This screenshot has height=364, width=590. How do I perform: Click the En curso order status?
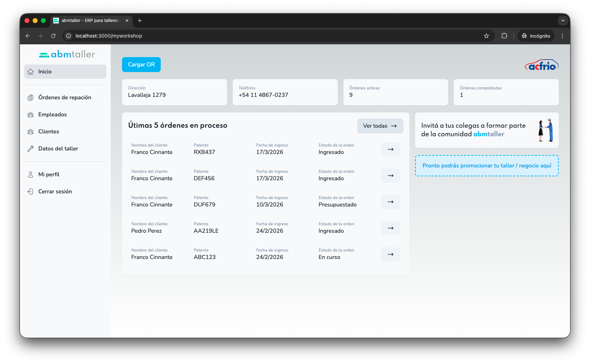coord(329,257)
